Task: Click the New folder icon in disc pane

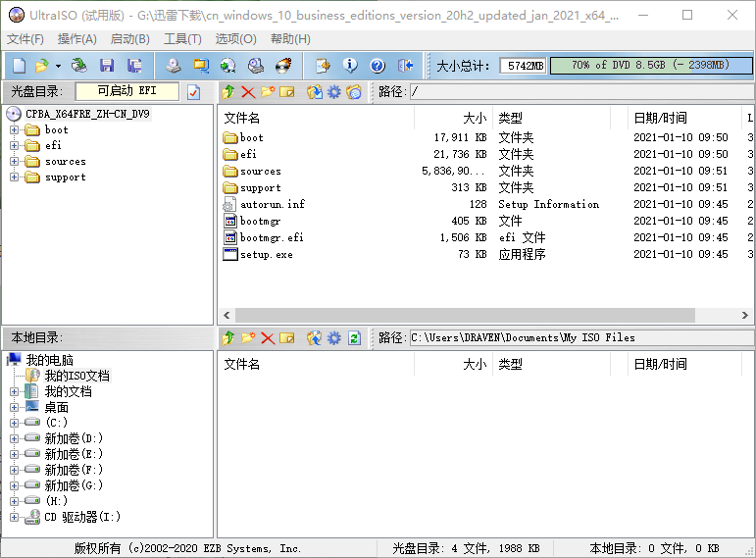Action: point(268,91)
